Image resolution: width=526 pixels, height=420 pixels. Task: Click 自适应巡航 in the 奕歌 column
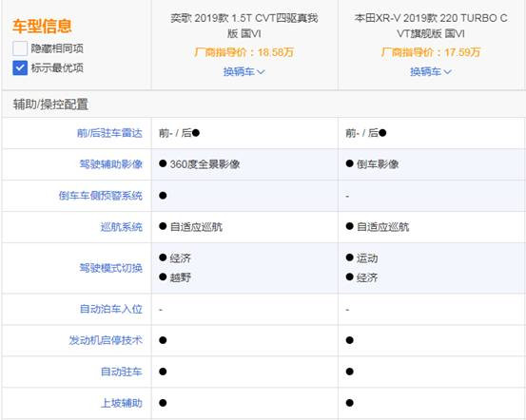[x=196, y=227]
